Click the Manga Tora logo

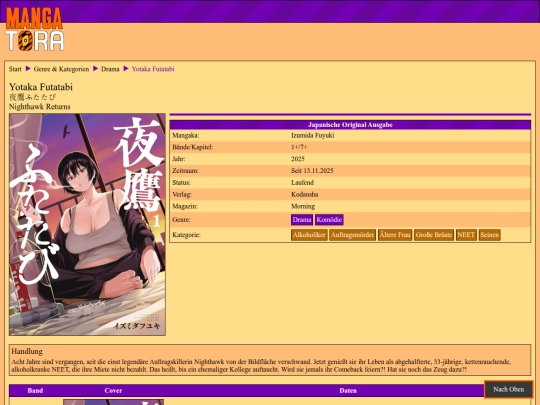[x=34, y=29]
